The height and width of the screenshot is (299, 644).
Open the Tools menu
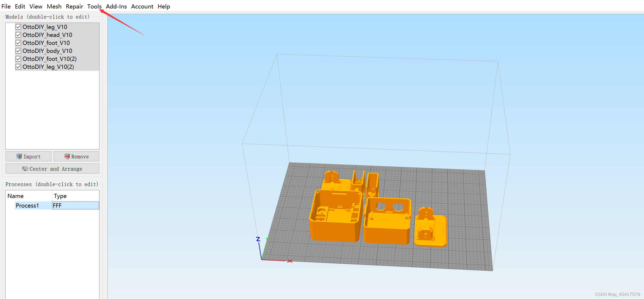(94, 6)
